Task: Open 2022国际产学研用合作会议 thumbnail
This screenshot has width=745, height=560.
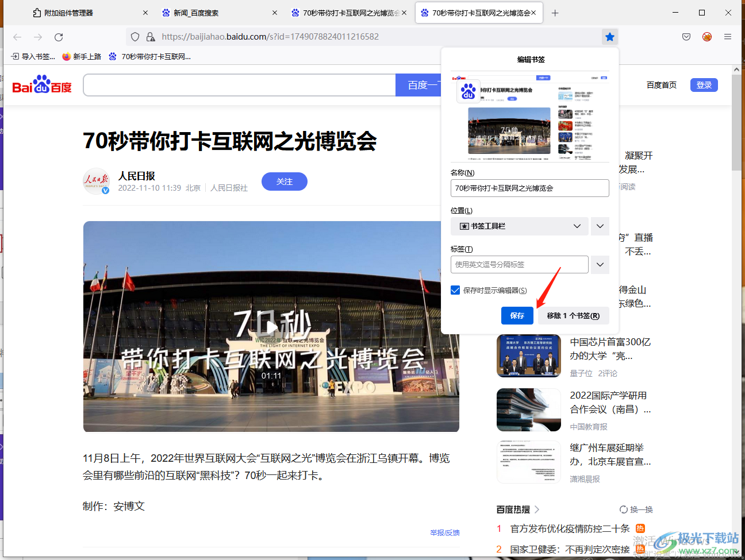Action: (529, 410)
